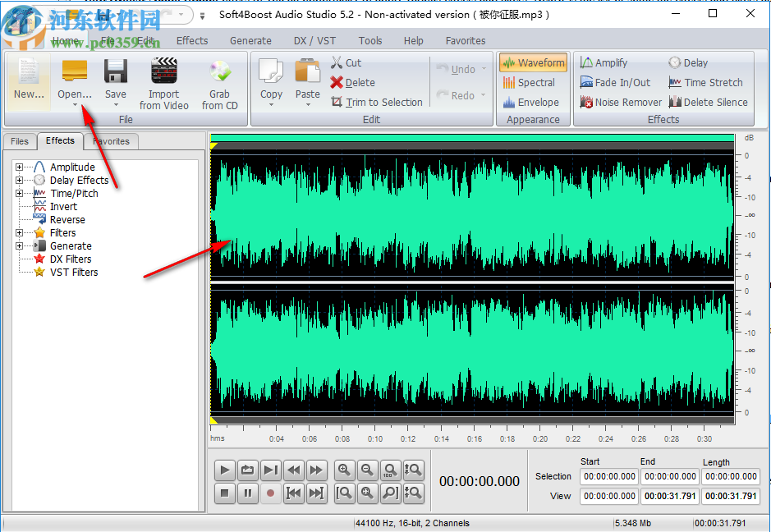The width and height of the screenshot is (771, 532).
Task: Open the Time Stretch effect
Action: point(707,82)
